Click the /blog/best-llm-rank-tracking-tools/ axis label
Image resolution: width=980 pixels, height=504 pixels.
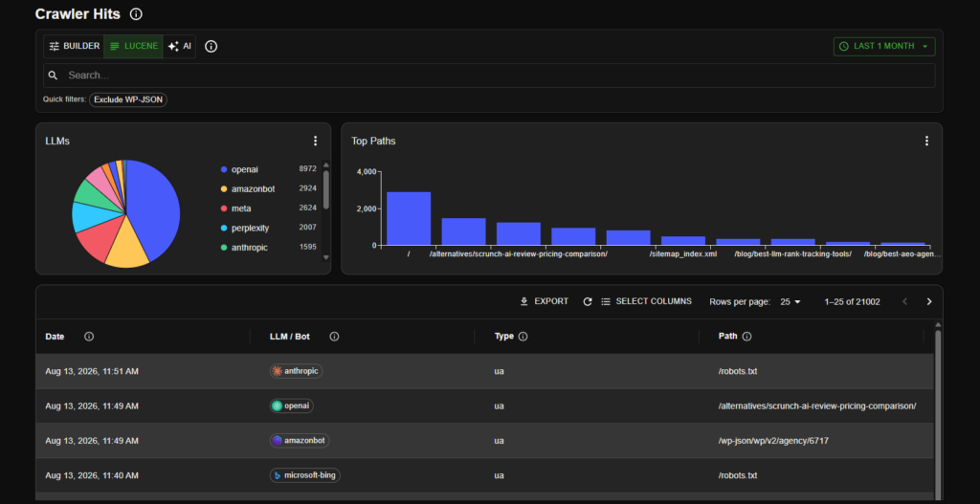coord(792,254)
